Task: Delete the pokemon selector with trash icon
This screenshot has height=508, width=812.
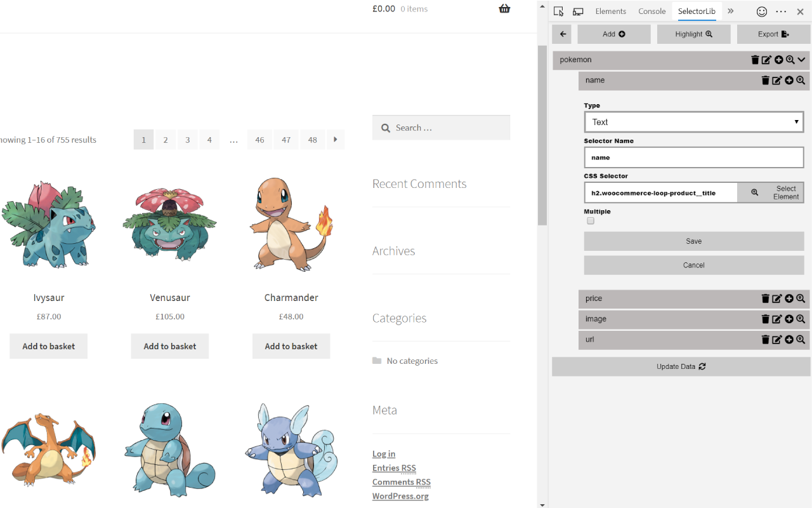Action: click(x=755, y=60)
